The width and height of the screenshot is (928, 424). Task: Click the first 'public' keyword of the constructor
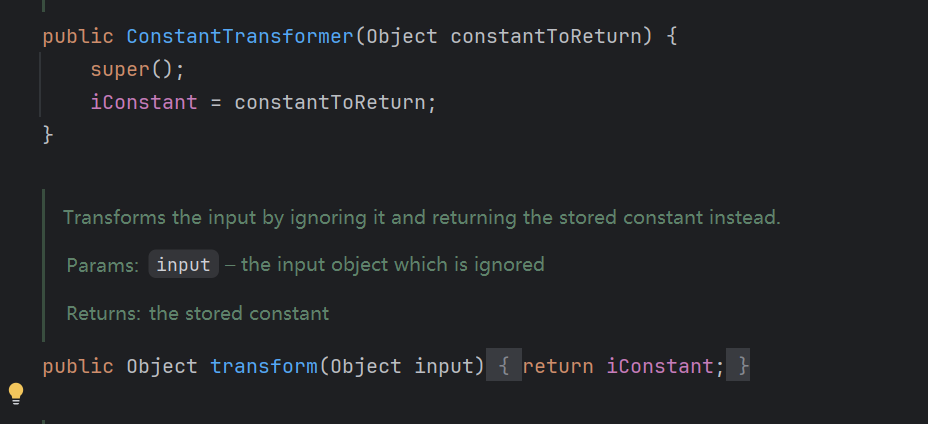click(78, 37)
